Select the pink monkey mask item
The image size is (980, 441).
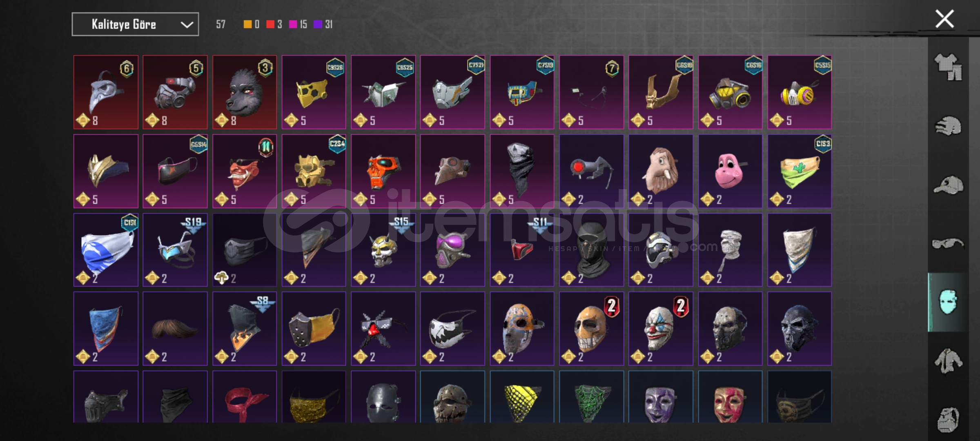[730, 171]
